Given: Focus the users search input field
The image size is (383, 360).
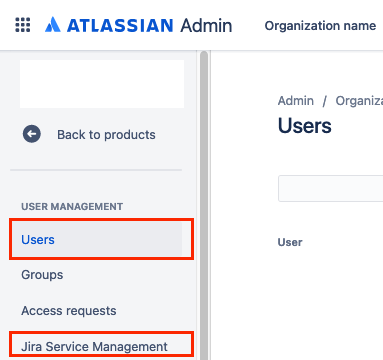Looking at the screenshot, I should 330,188.
